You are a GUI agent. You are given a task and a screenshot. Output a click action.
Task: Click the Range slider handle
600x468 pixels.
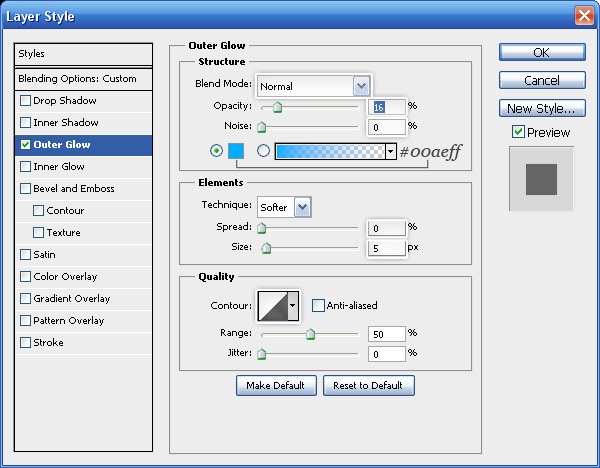point(310,334)
